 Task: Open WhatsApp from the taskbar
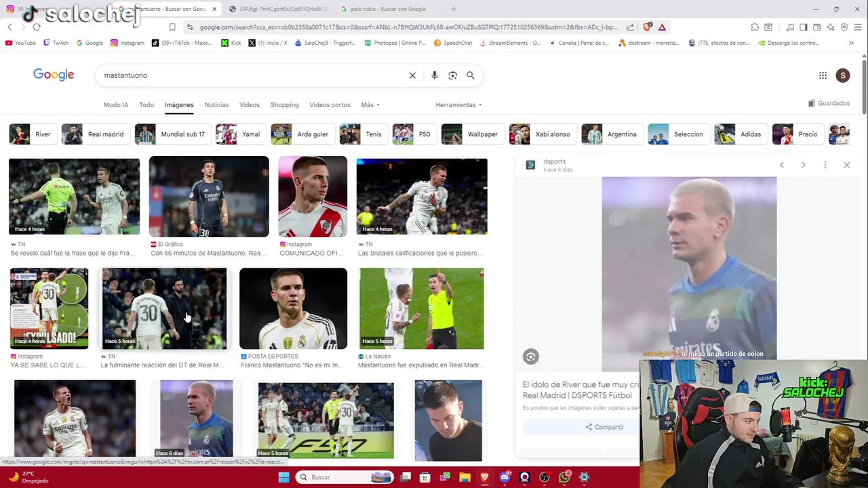[x=565, y=477]
